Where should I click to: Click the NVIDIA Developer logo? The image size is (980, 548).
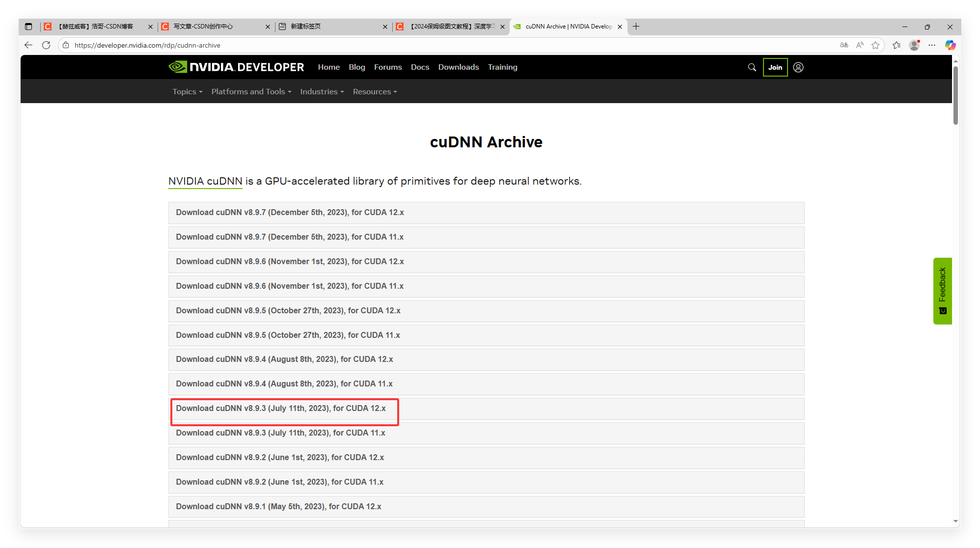coord(236,67)
